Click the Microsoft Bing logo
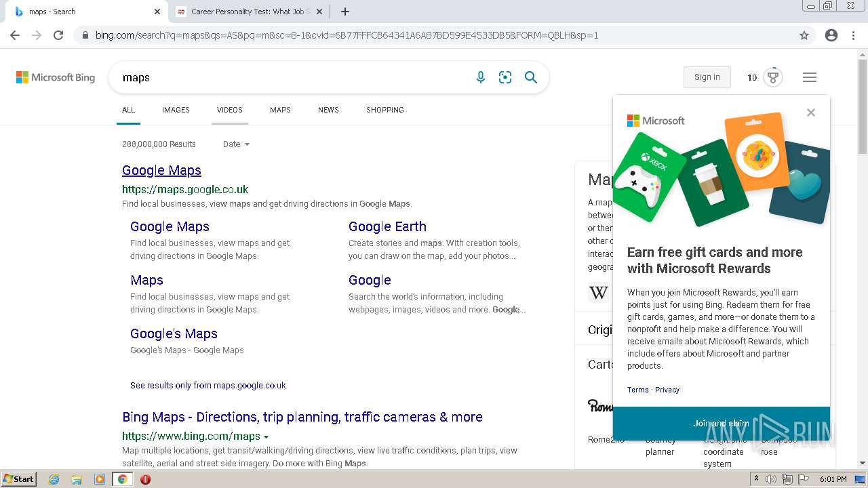The width and height of the screenshot is (868, 488). click(56, 77)
